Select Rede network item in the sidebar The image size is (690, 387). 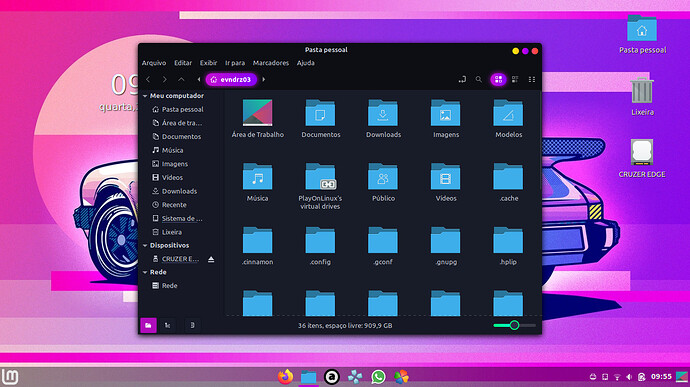click(165, 286)
